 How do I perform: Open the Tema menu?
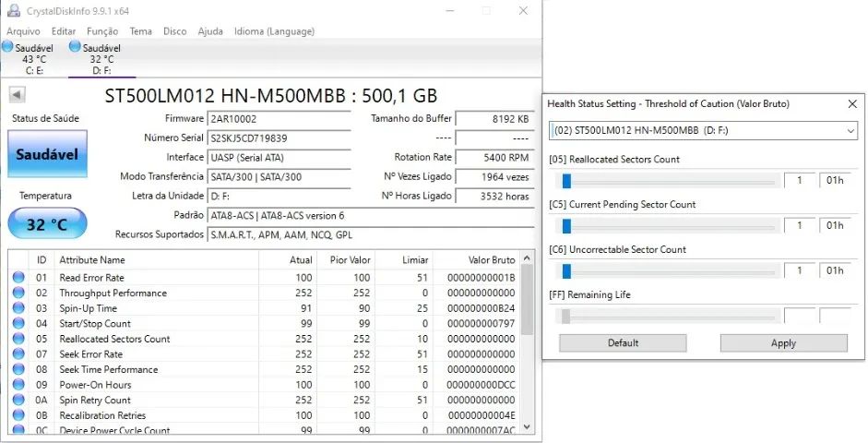(x=140, y=31)
